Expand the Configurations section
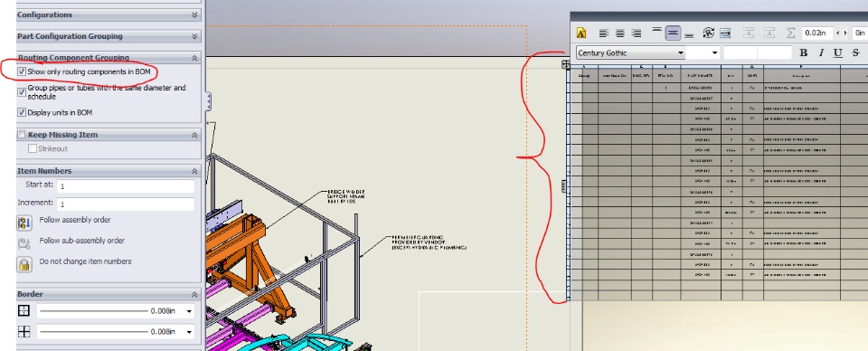The height and width of the screenshot is (351, 868). (194, 15)
